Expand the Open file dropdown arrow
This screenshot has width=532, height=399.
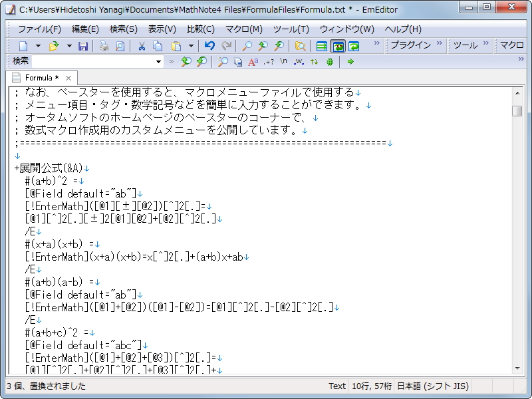pyautogui.click(x=69, y=46)
